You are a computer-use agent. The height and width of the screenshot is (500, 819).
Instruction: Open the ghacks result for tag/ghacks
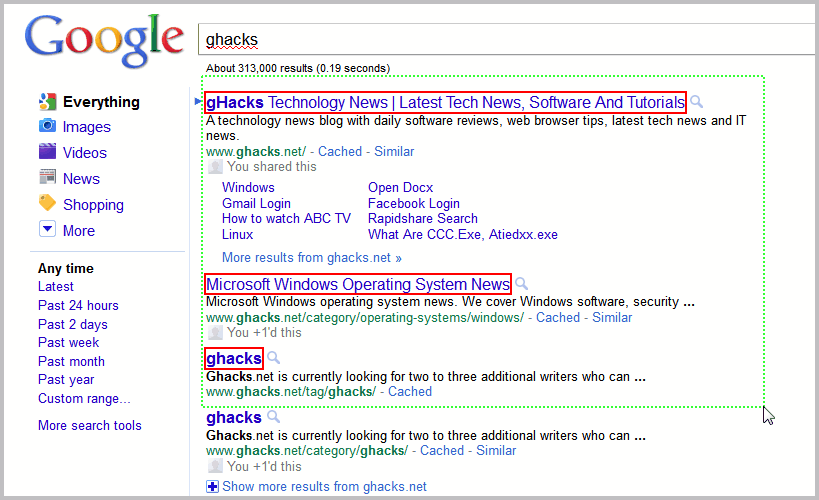[233, 358]
